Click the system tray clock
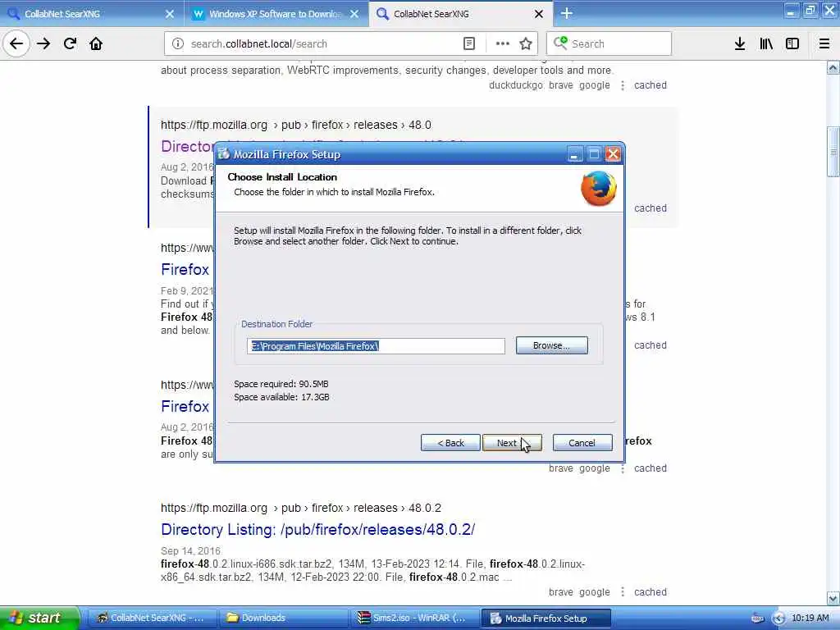Screen dimensions: 840x630 pos(810,619)
